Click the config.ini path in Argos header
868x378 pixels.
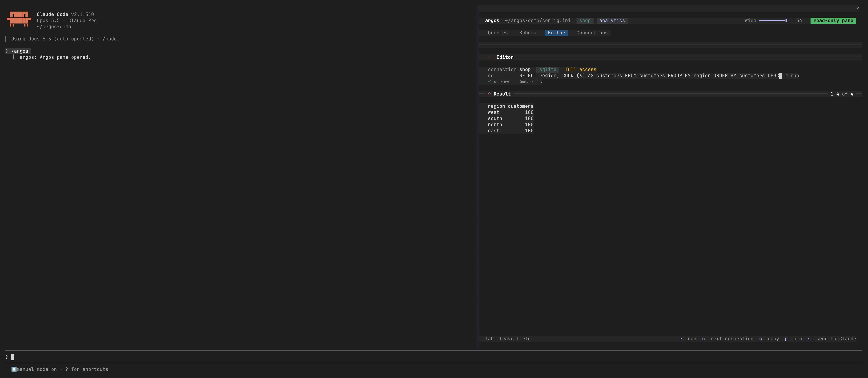click(538, 21)
